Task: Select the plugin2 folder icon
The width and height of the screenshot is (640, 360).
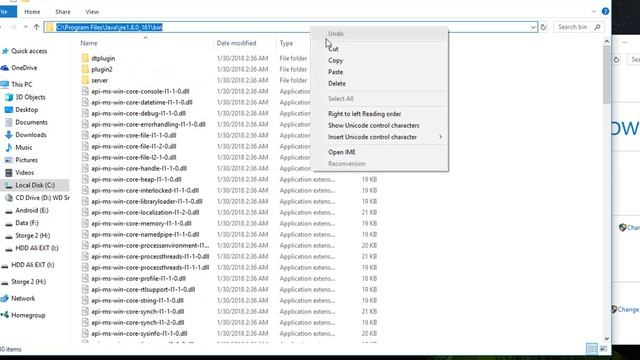Action: 85,69
